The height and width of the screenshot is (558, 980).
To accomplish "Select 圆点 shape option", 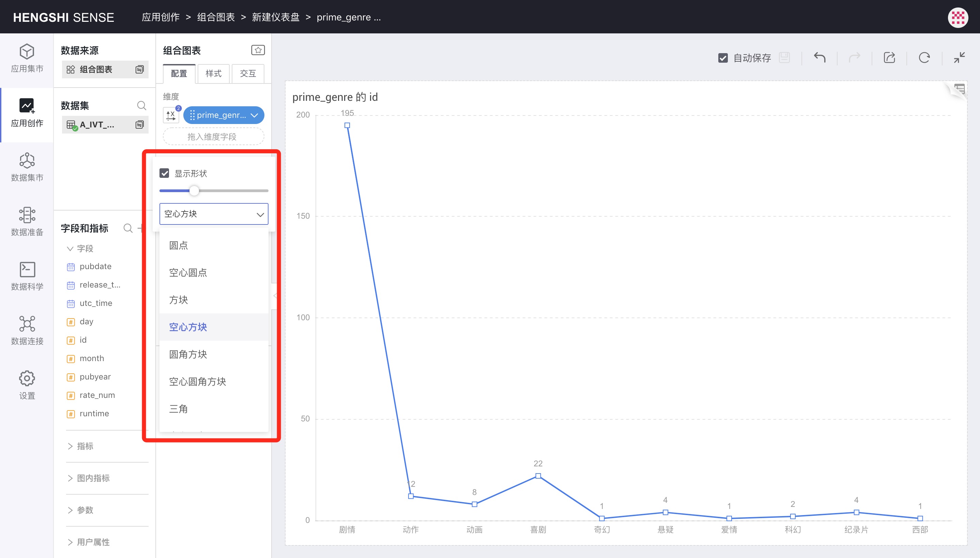I will 214,245.
